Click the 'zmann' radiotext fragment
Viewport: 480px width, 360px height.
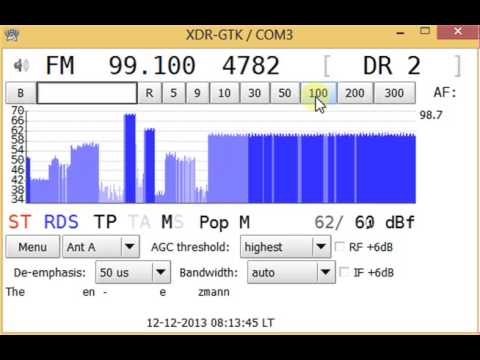(x=214, y=292)
